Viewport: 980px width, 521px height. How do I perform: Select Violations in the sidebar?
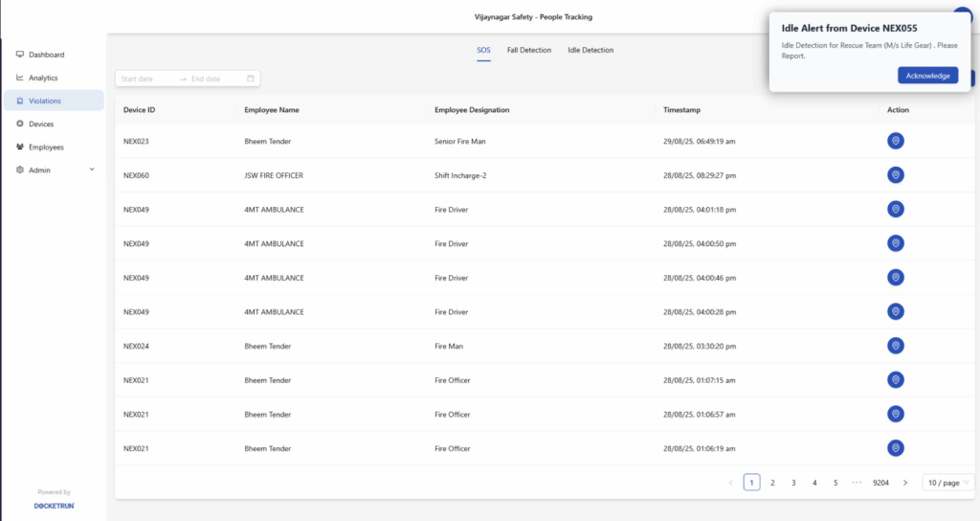(x=45, y=101)
